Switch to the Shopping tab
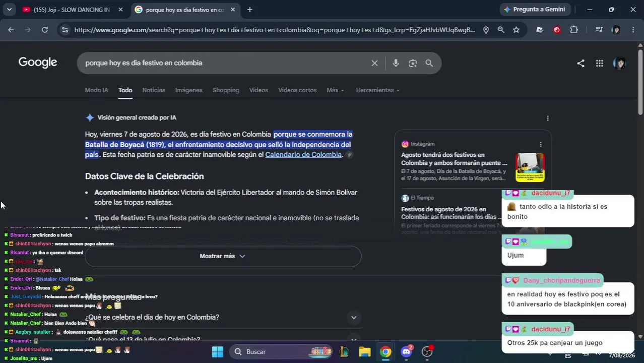The height and width of the screenshot is (363, 644). pos(226,90)
